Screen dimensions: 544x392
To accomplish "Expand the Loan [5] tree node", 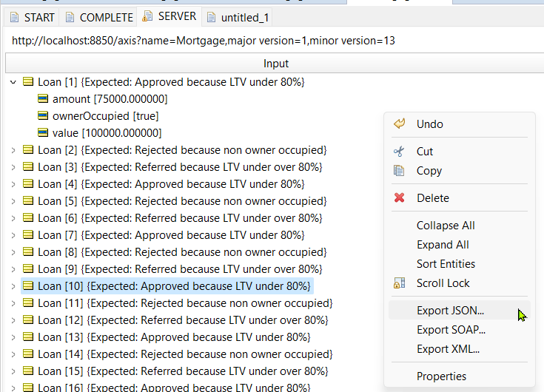I will [13, 201].
